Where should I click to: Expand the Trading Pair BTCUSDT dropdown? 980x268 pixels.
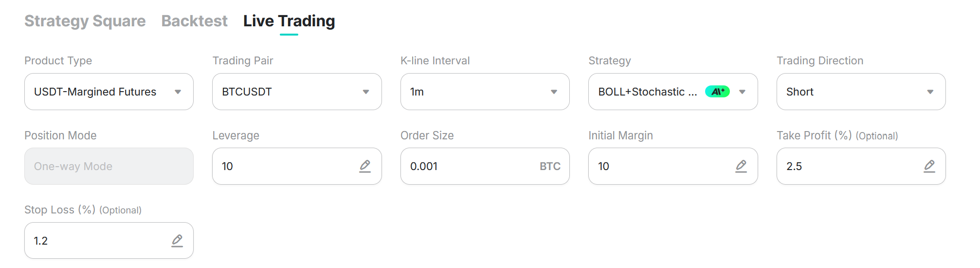click(297, 92)
